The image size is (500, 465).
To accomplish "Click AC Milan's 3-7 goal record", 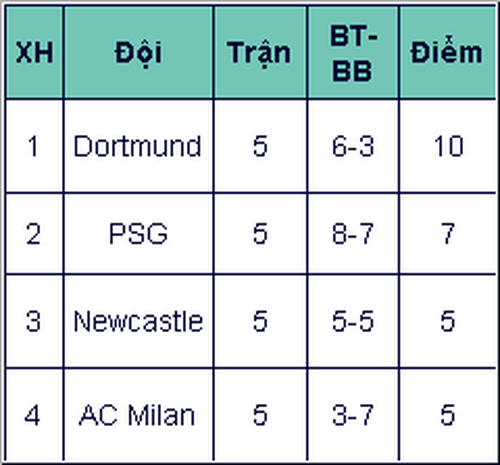I will click(x=353, y=415).
